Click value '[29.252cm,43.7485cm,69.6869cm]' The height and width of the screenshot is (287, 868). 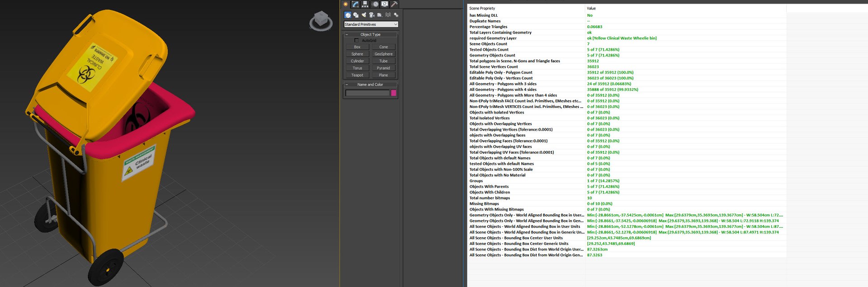point(619,238)
